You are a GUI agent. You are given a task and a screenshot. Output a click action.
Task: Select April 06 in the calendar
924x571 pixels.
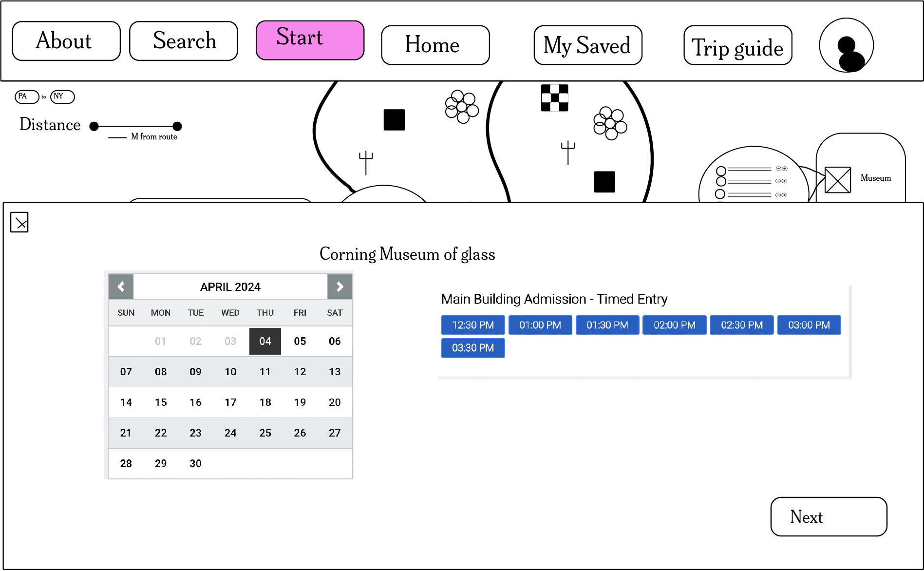pos(335,341)
